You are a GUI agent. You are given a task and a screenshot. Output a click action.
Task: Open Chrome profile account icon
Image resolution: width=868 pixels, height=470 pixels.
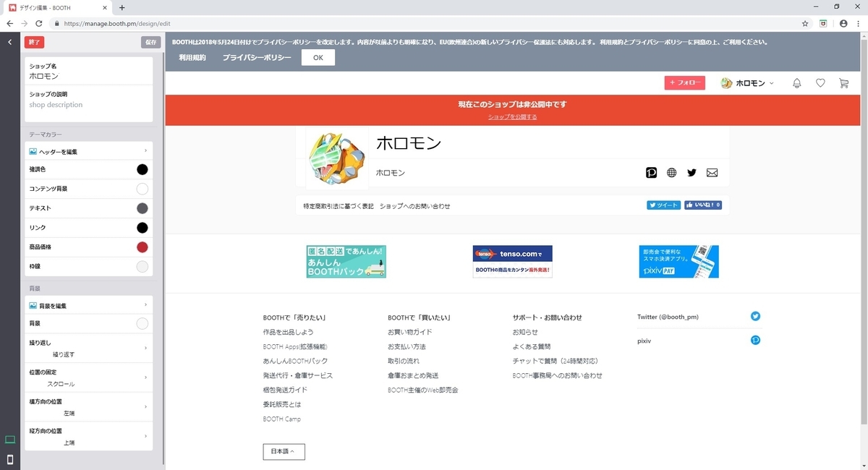tap(843, 23)
